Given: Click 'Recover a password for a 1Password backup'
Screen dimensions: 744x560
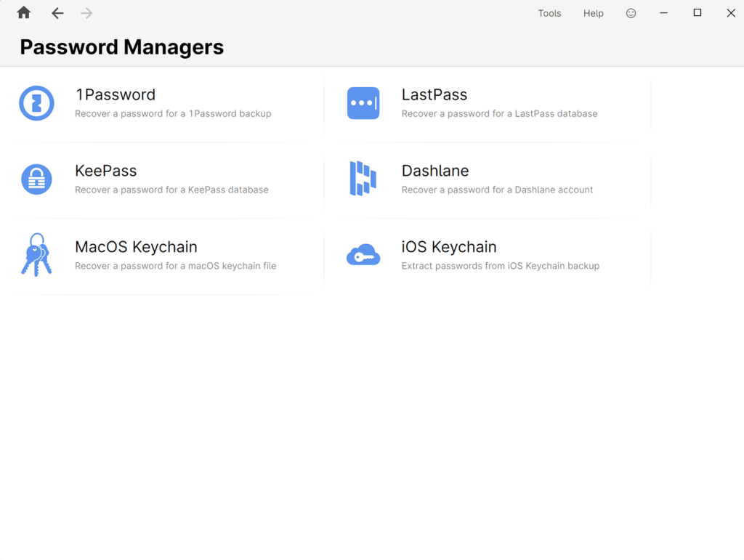Looking at the screenshot, I should pos(173,114).
